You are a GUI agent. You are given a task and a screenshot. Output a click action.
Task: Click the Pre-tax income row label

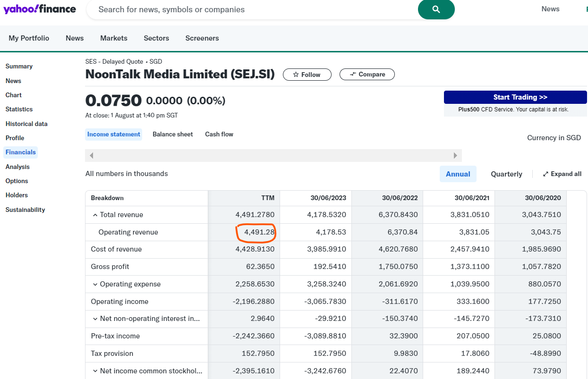point(115,336)
